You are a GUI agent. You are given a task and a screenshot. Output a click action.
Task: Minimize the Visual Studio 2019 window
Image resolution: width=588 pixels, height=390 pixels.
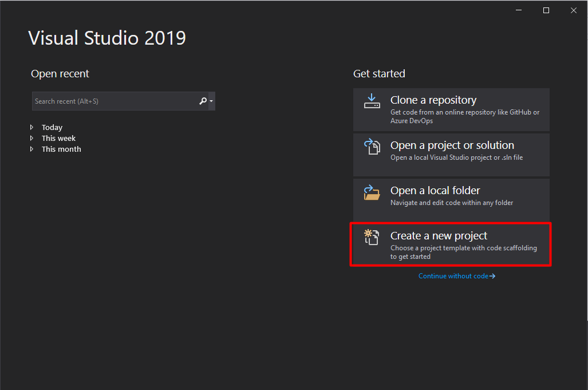518,10
